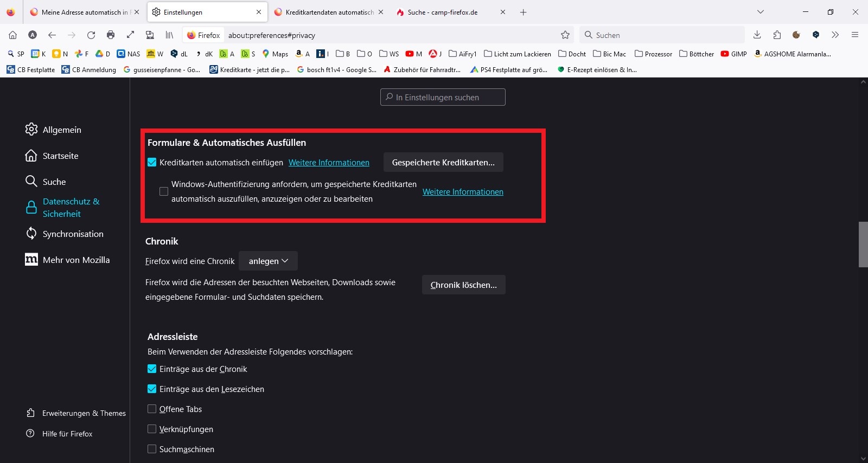
Task: Click the Gespeicherte Kreditkarten button
Action: pyautogui.click(x=443, y=163)
